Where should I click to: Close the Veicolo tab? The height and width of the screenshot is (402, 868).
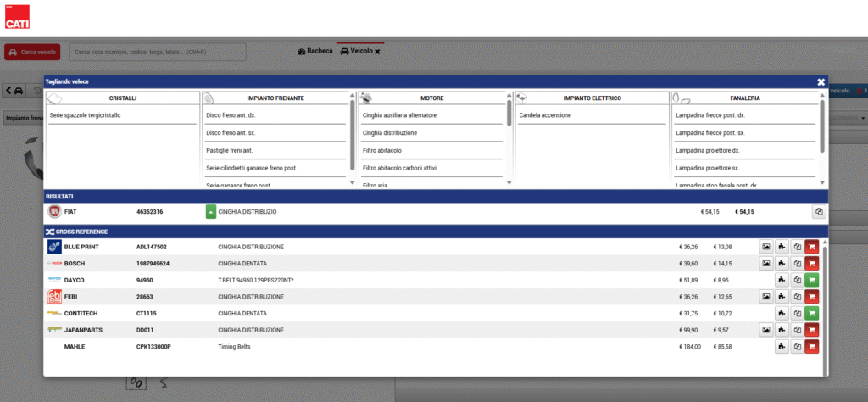(x=378, y=52)
